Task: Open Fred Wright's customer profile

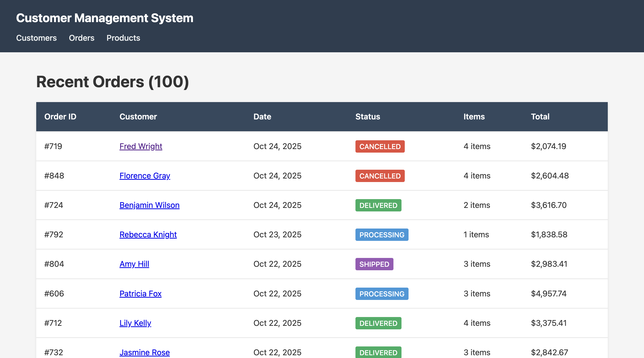Action: (141, 146)
